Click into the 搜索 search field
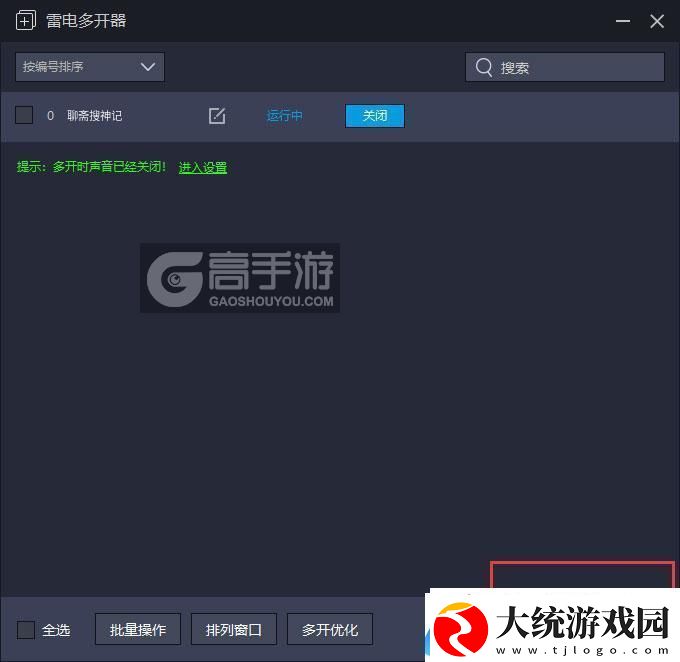This screenshot has height=662, width=680. 565,67
